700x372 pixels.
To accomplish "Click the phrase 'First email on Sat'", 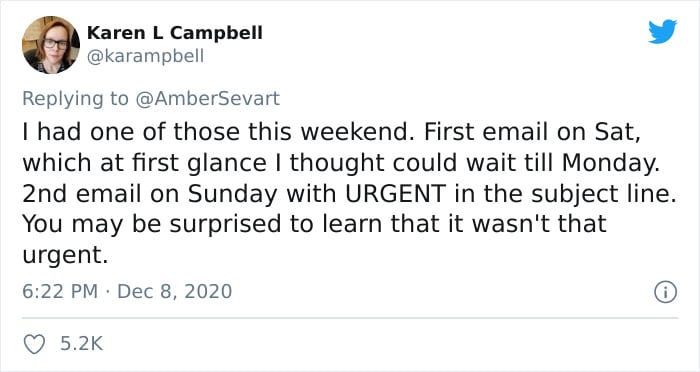I will click(532, 133).
